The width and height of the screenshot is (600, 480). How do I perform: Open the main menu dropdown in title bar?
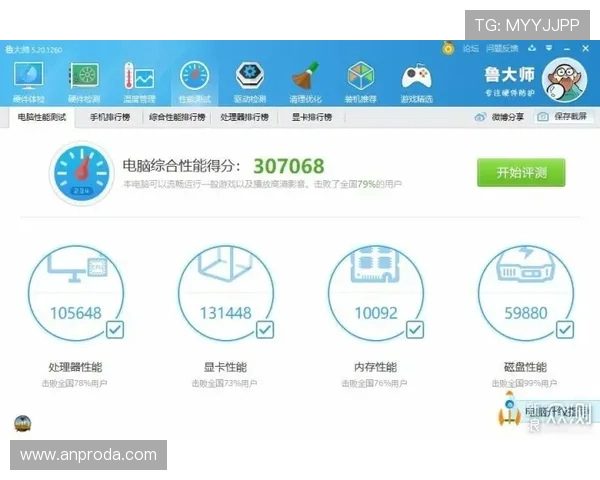pyautogui.click(x=549, y=48)
